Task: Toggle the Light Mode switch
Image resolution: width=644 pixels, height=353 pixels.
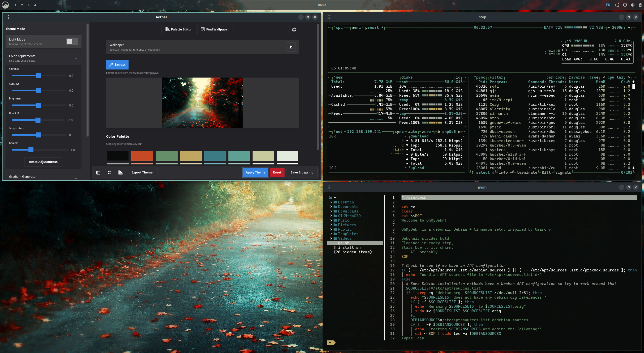Action: click(x=72, y=42)
